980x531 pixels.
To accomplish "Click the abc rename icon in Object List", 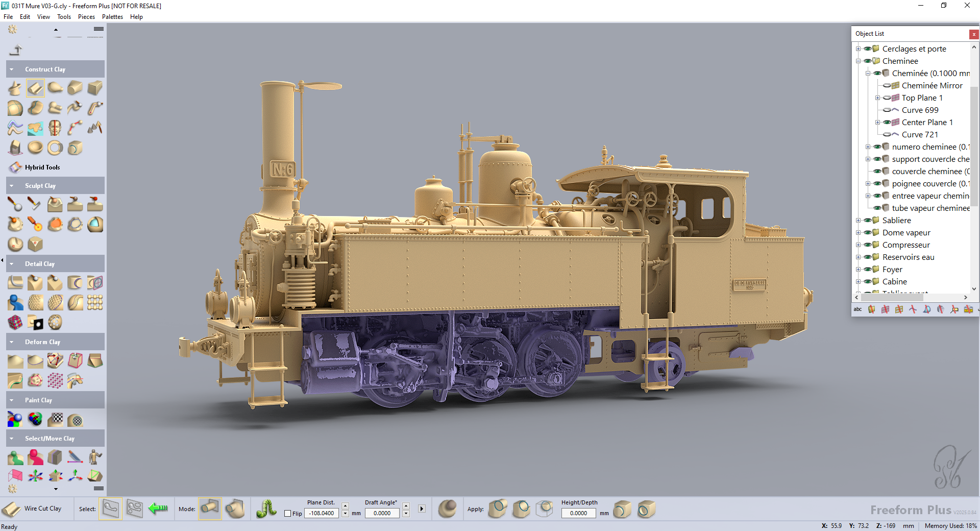I will (857, 309).
